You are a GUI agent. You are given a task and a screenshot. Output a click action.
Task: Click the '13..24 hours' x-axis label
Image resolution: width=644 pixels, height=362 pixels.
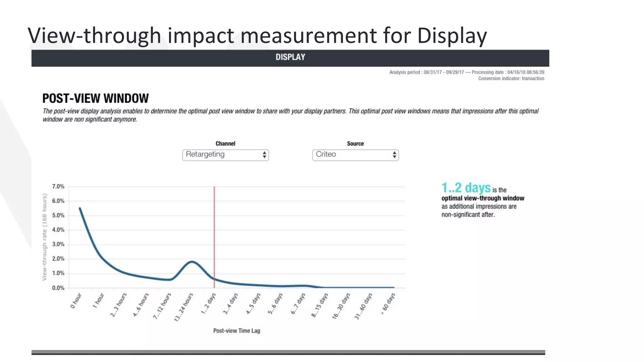click(183, 307)
